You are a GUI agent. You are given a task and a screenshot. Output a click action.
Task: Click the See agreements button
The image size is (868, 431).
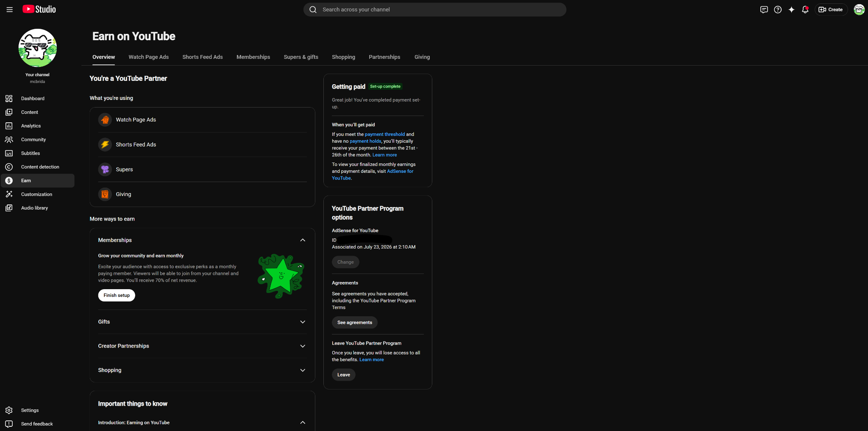point(355,323)
